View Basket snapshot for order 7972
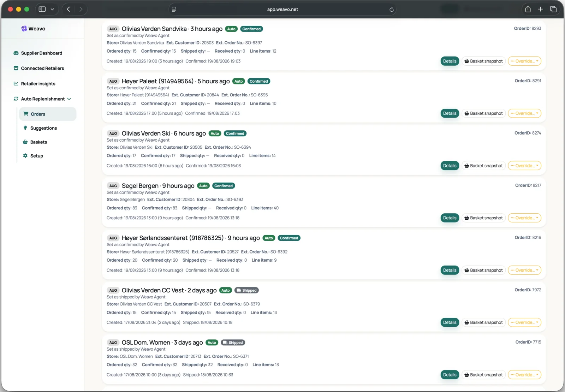The image size is (565, 392). 483,322
